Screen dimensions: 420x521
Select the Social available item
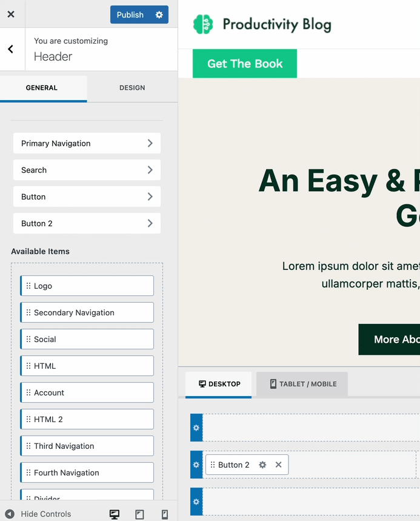pyautogui.click(x=87, y=339)
